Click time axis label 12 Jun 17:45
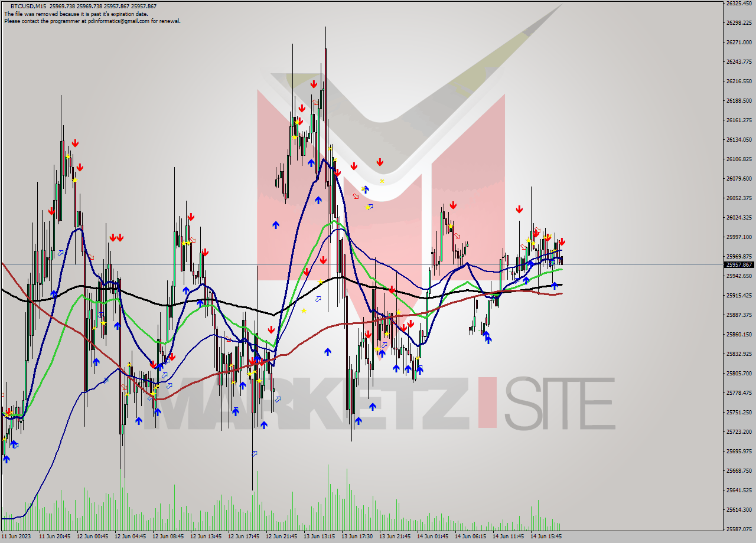 pos(244,537)
